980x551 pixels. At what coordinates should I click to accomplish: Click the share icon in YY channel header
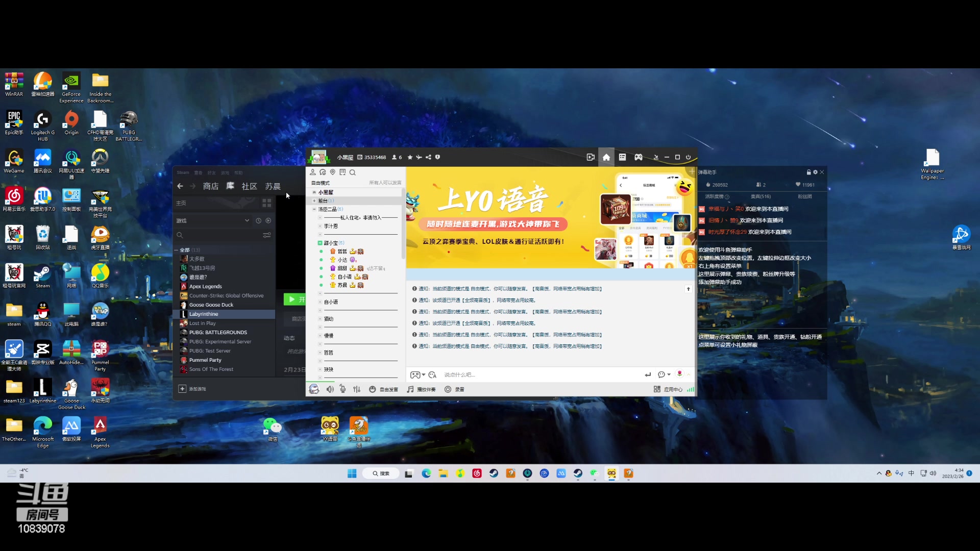click(428, 157)
